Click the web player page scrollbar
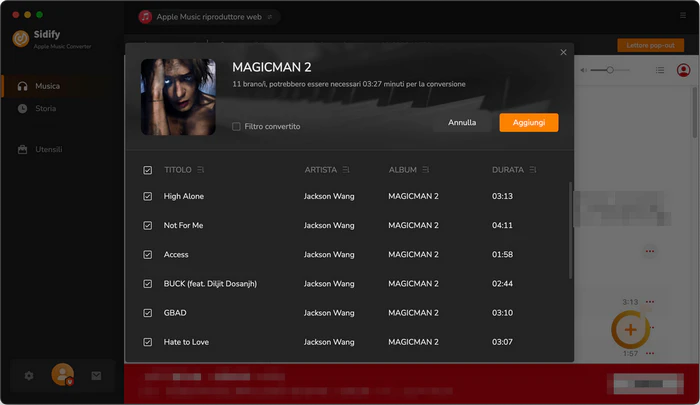Image resolution: width=700 pixels, height=405 pixels. [x=695, y=113]
